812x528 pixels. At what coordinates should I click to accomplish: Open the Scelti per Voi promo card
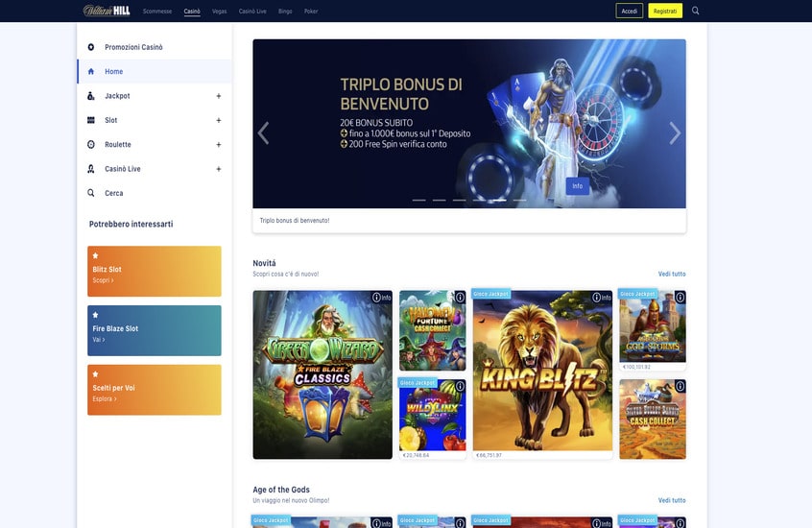click(155, 390)
